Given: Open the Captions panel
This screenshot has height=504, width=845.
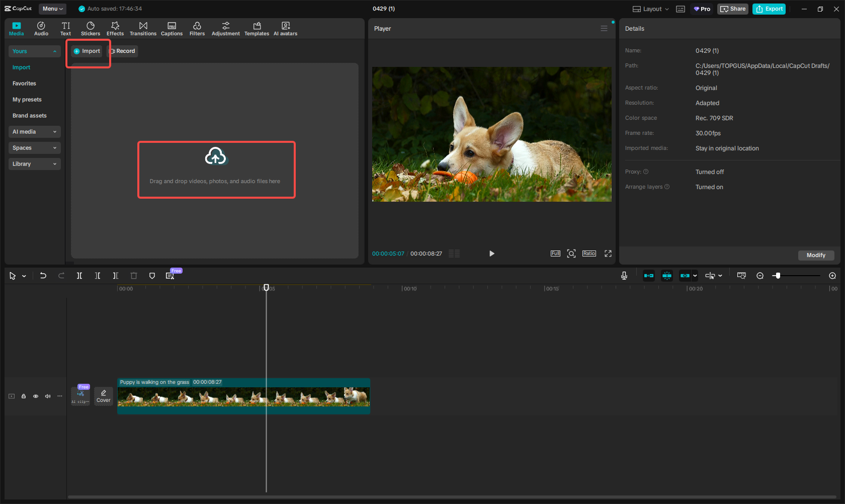Looking at the screenshot, I should (x=172, y=28).
